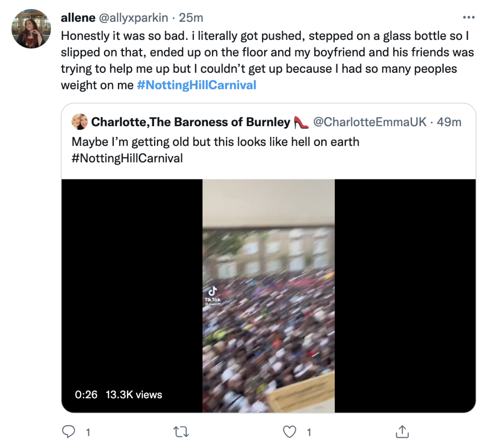The height and width of the screenshot is (448, 488).
Task: Open the share tweet icon
Action: click(x=402, y=432)
